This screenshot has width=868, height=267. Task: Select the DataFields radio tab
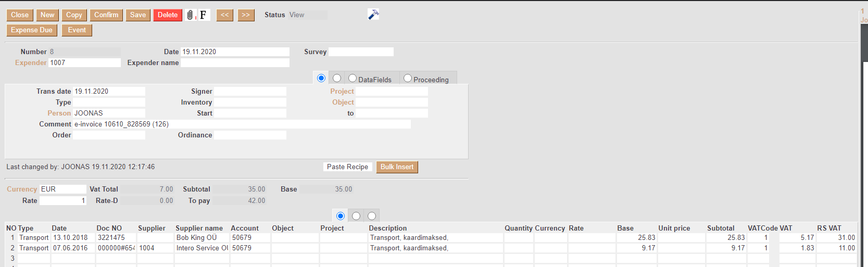point(353,78)
